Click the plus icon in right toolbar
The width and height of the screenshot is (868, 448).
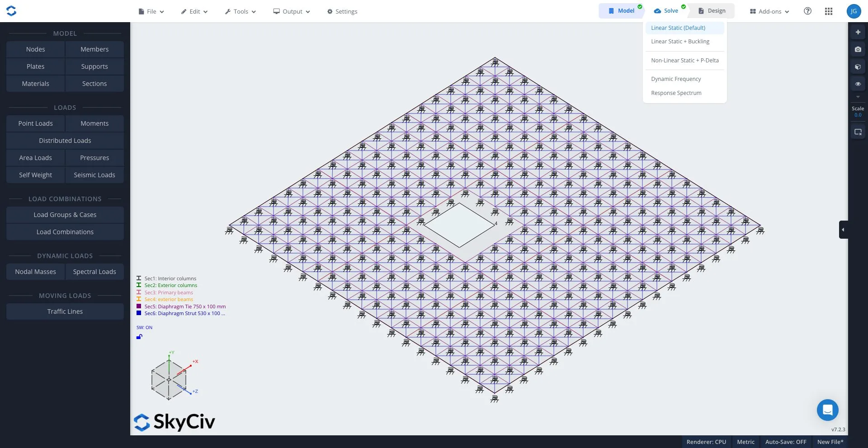858,32
